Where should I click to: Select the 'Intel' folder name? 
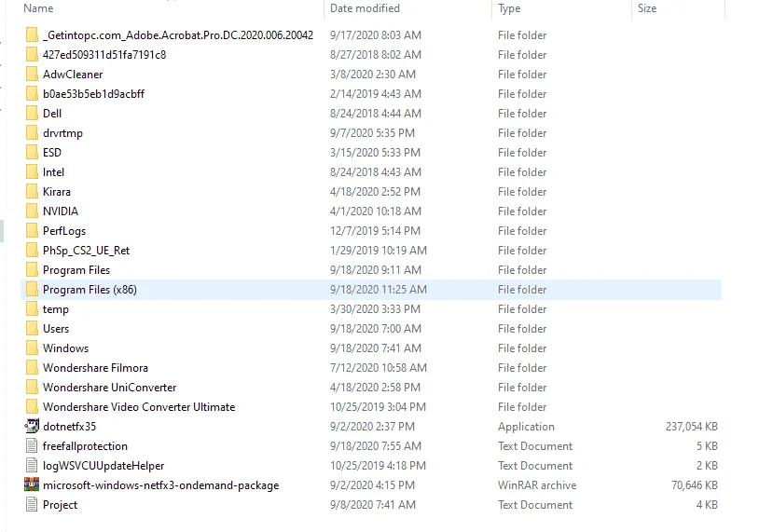tap(53, 172)
